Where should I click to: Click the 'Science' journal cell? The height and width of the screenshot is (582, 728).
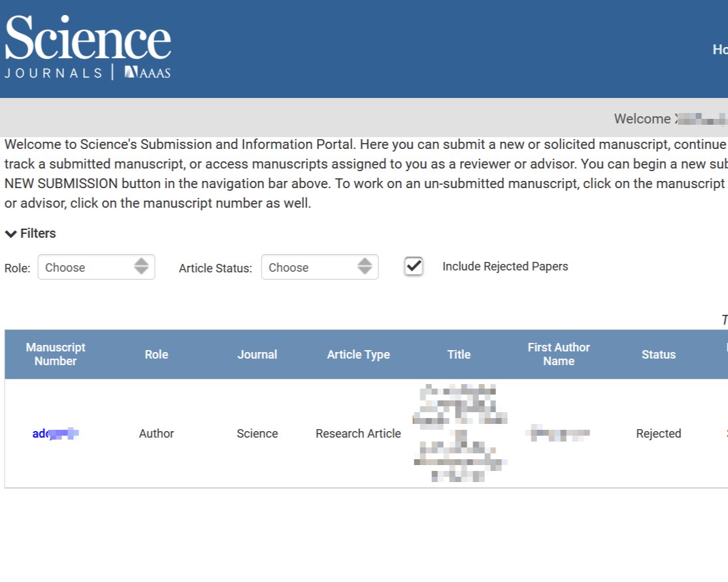tap(257, 434)
